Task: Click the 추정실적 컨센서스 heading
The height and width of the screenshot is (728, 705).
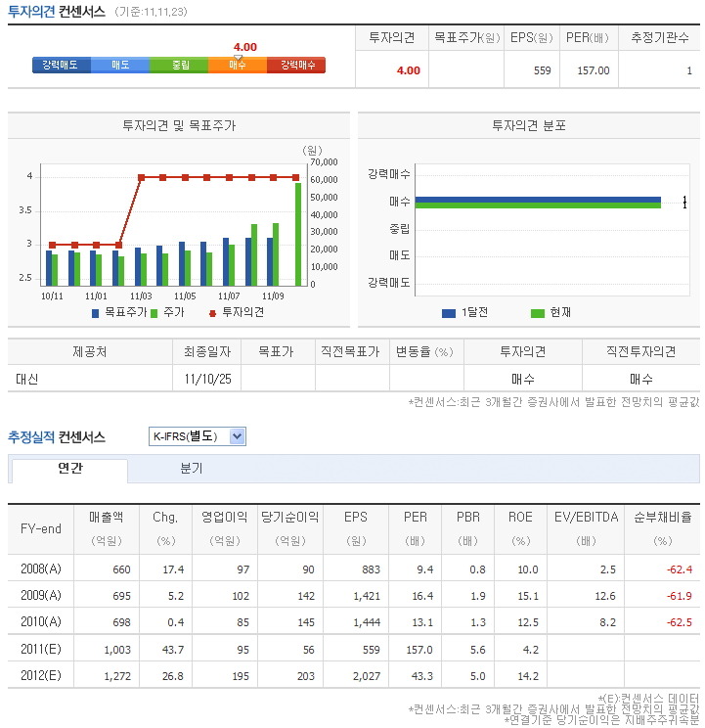Action: click(57, 436)
